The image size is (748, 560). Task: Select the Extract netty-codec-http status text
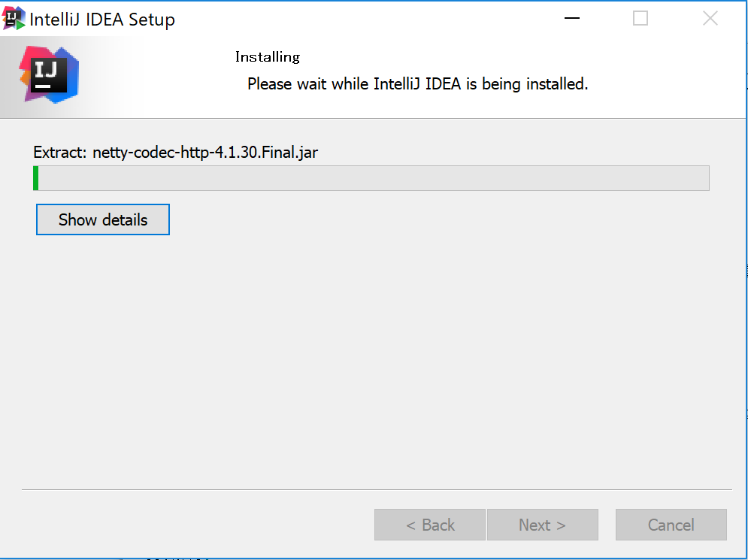click(x=174, y=153)
